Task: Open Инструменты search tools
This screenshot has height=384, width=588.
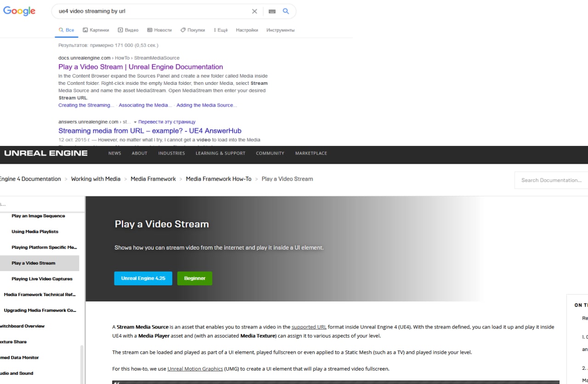Action: tap(280, 30)
